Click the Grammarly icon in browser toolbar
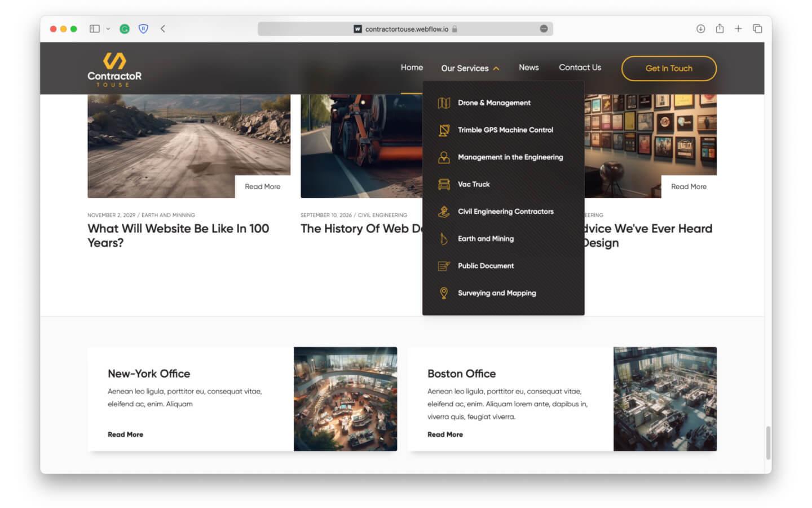812x508 pixels. click(x=125, y=28)
